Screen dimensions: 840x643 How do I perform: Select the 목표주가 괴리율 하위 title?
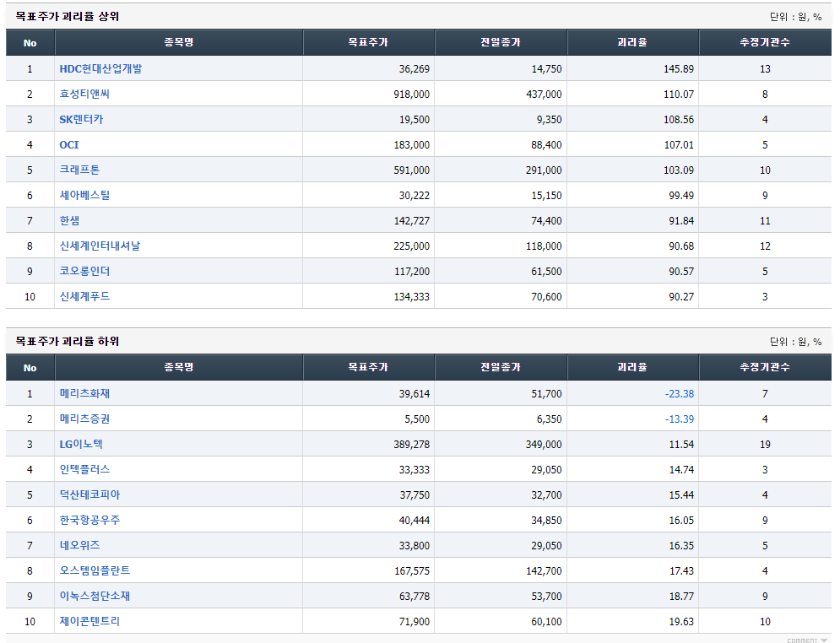tap(68, 341)
